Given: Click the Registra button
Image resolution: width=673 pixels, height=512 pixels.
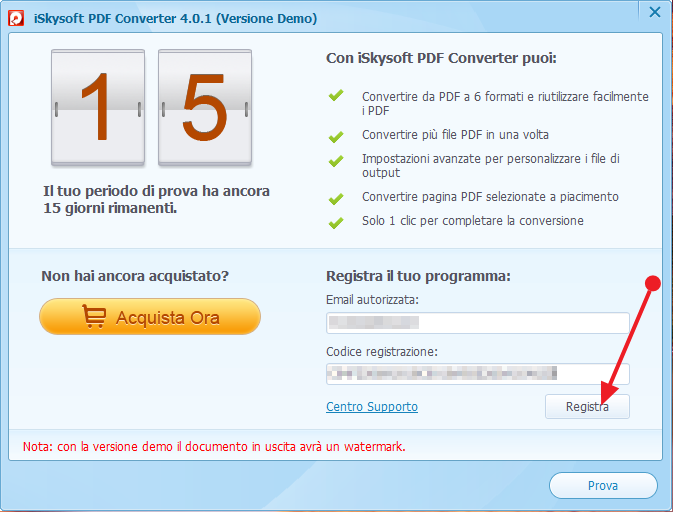Looking at the screenshot, I should click(x=587, y=406).
